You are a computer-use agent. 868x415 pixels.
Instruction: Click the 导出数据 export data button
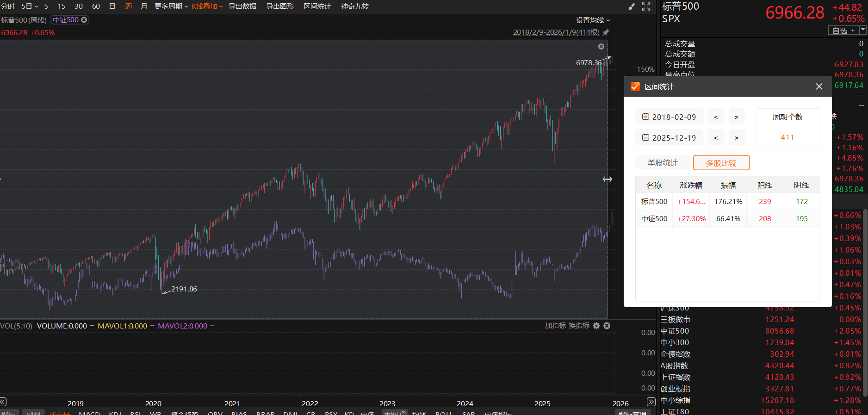pyautogui.click(x=242, y=6)
